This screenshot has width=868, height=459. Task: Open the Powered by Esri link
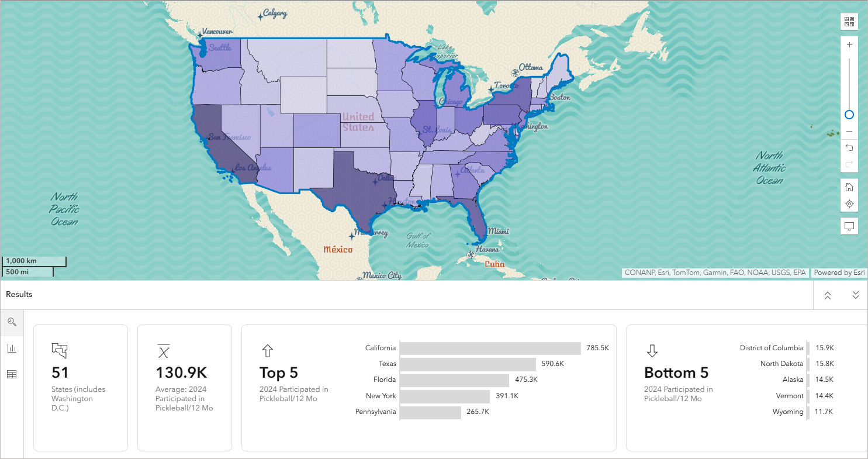click(839, 272)
